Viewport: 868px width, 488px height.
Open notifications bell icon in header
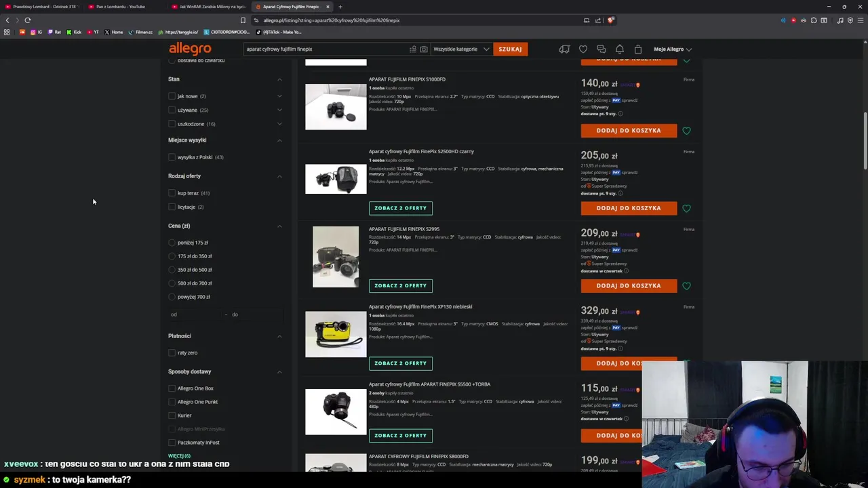point(620,49)
